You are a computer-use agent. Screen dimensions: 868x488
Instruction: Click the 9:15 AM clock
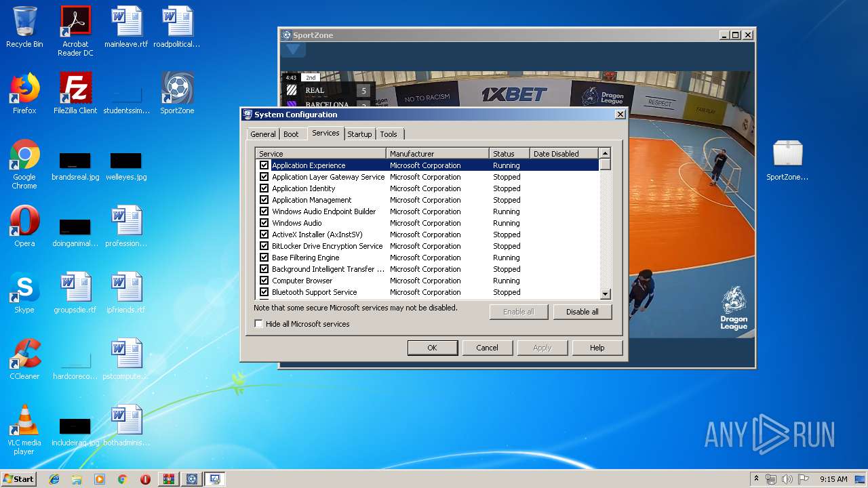(x=833, y=479)
